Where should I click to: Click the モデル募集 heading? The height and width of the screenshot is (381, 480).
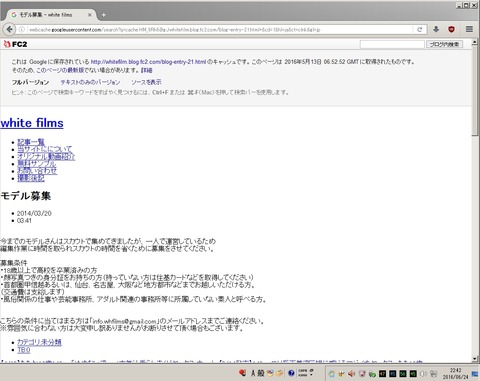pos(26,196)
